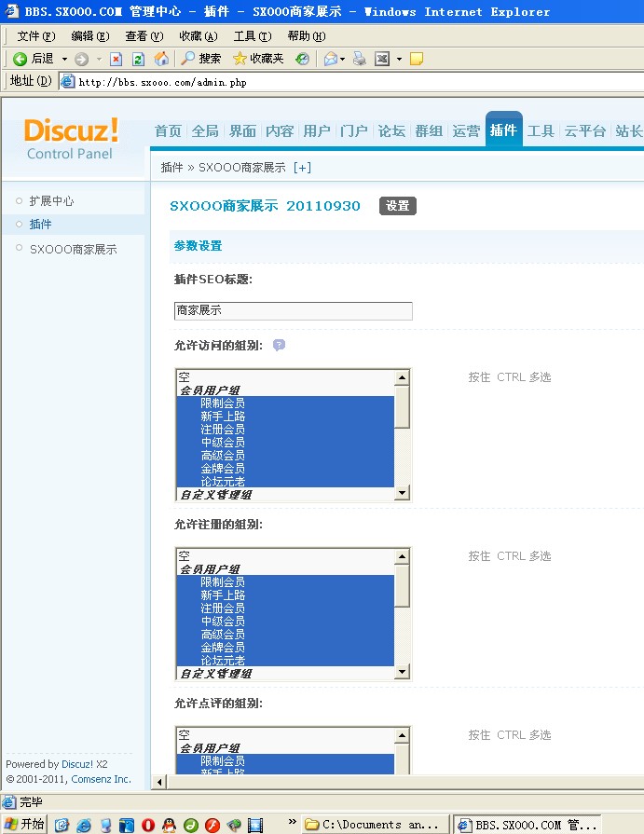Open the 查看(V) menu
The image size is (644, 834).
click(144, 36)
